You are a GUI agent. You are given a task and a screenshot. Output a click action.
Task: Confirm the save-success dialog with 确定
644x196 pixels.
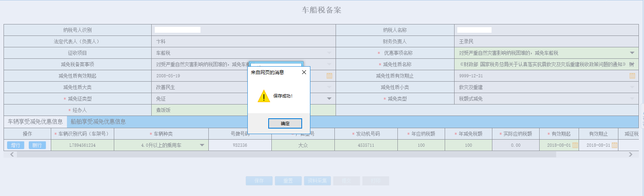click(x=285, y=123)
